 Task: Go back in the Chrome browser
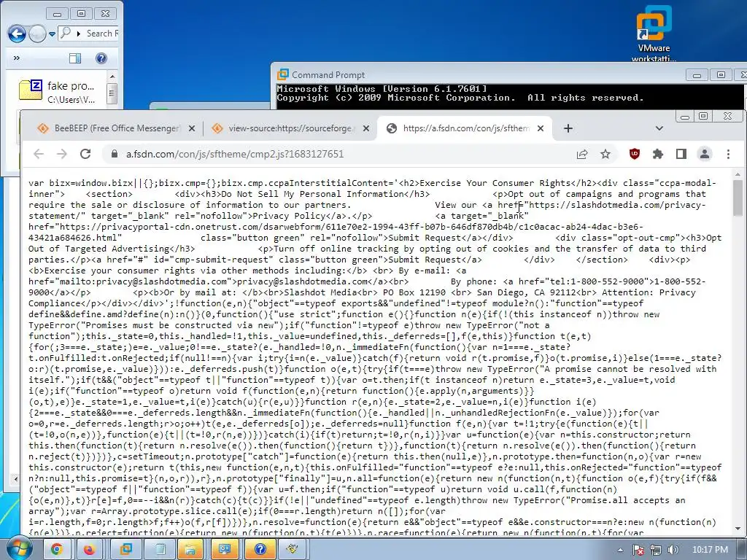(x=39, y=154)
